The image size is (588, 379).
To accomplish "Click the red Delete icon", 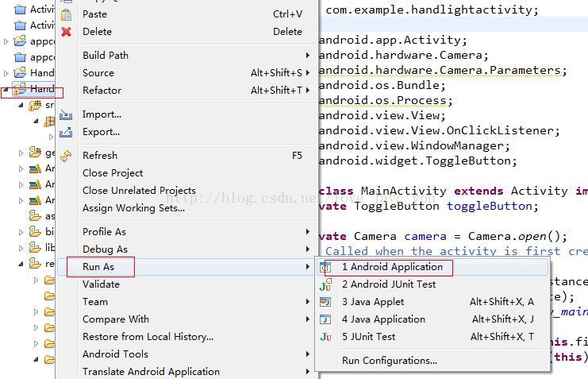I will tap(66, 32).
